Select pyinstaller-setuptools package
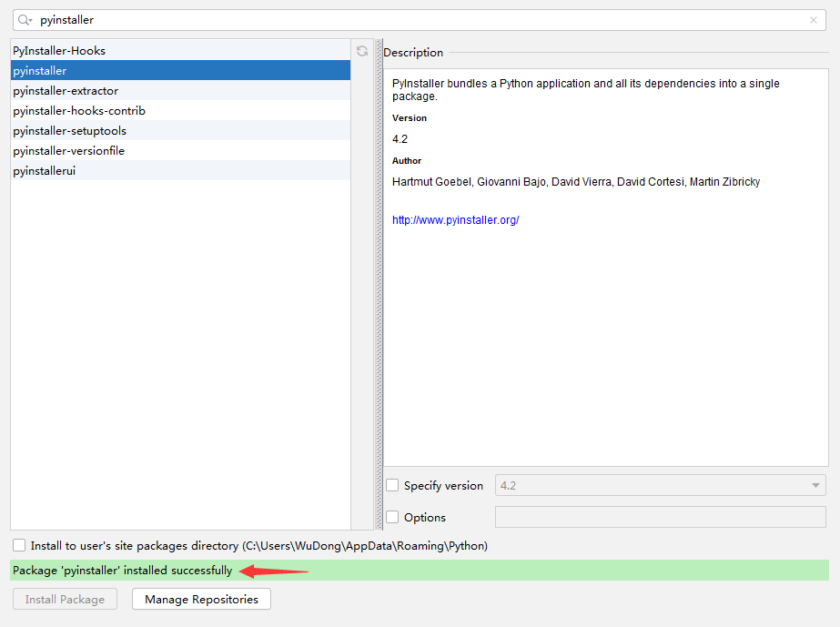Viewport: 840px width, 627px height. 180,131
